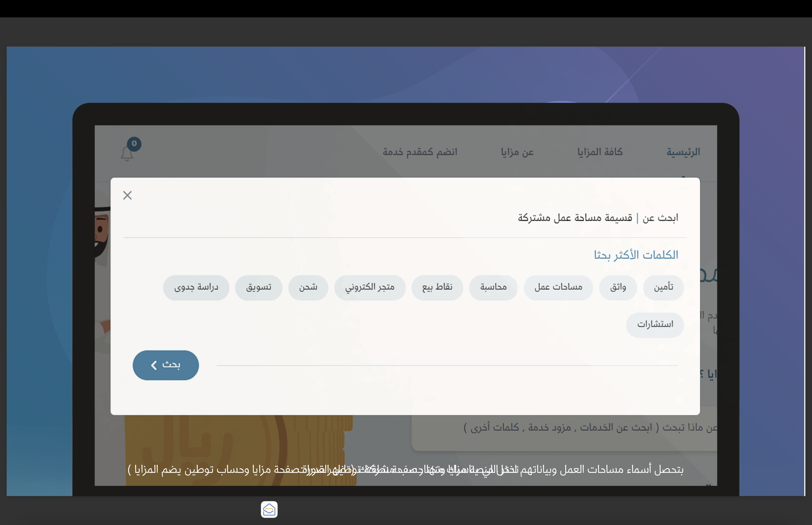Select the واثق keyword chip

coord(618,287)
